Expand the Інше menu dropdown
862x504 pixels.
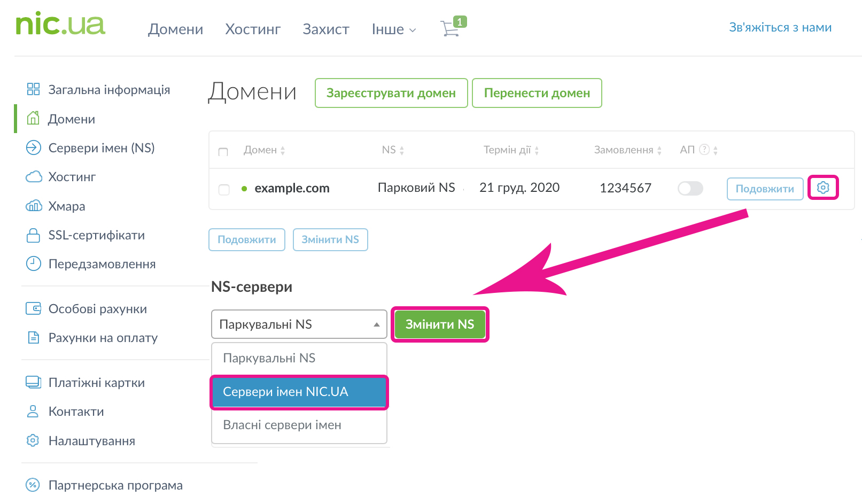393,29
